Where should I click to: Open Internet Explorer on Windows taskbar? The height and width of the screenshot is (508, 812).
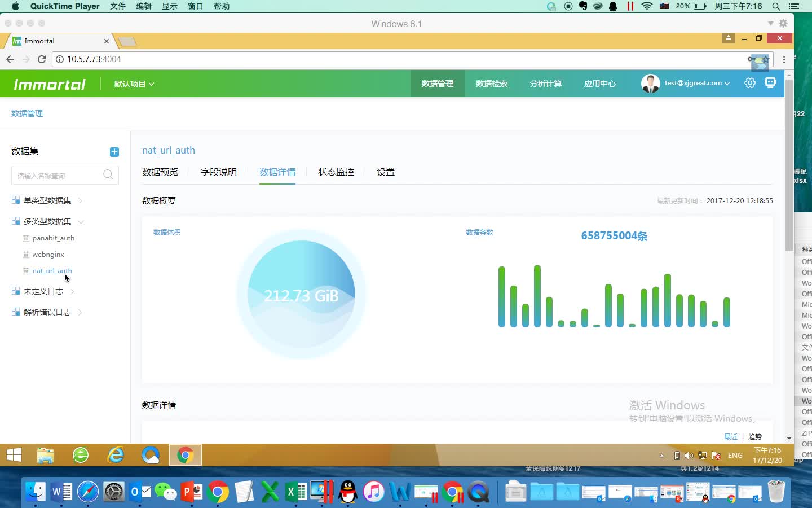point(116,455)
